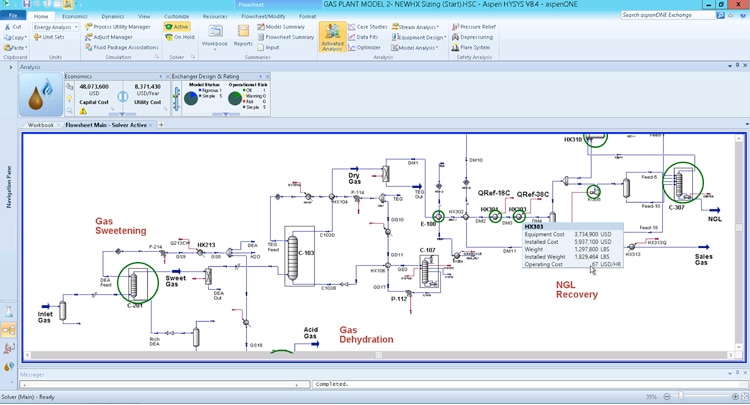Click the Operational Risk pie chart
750x405 pixels.
pos(235,99)
